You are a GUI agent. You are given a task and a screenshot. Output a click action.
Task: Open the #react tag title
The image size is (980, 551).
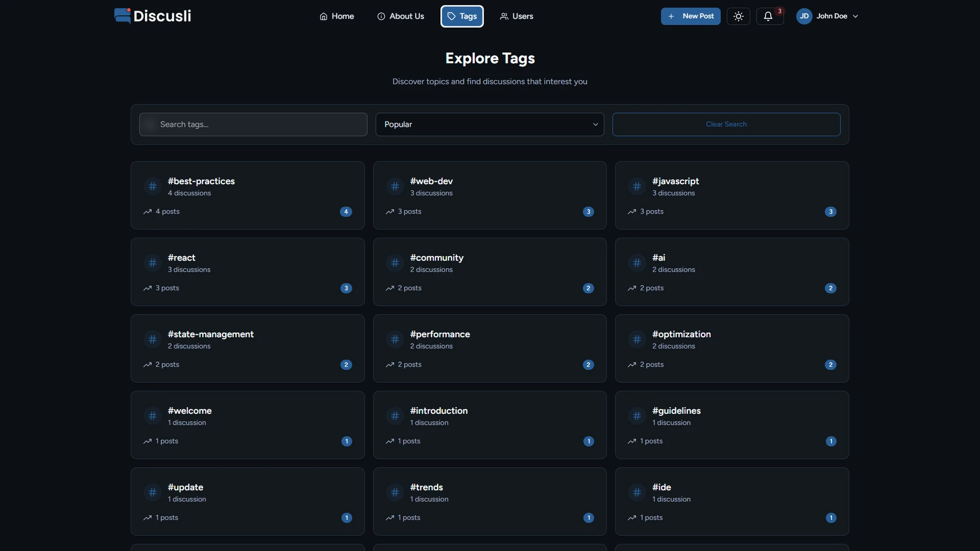coord(181,258)
